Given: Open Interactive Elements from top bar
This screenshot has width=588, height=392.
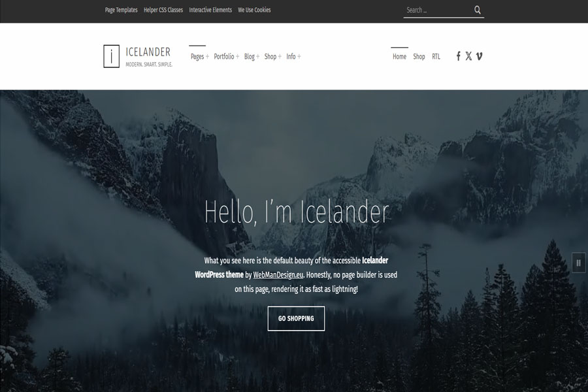Looking at the screenshot, I should tap(210, 10).
